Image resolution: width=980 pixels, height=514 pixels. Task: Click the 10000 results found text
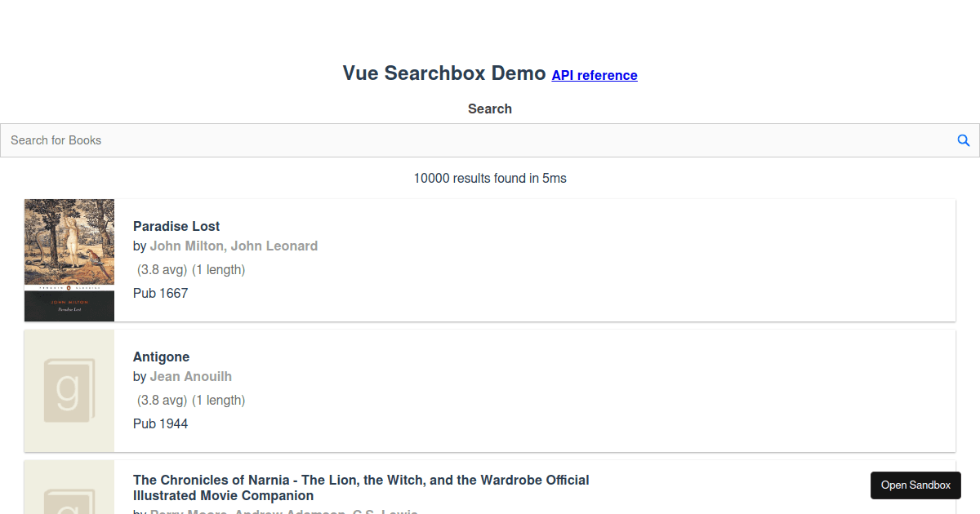(x=490, y=178)
